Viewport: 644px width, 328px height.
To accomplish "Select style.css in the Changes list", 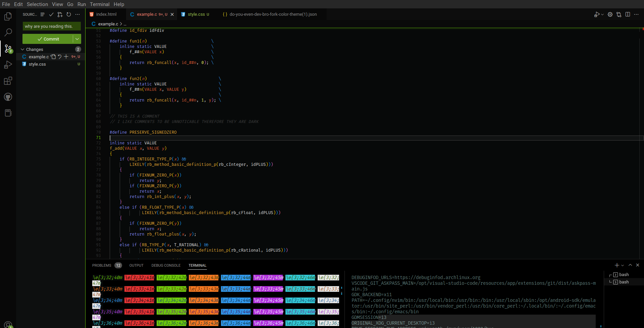I will (50, 64).
